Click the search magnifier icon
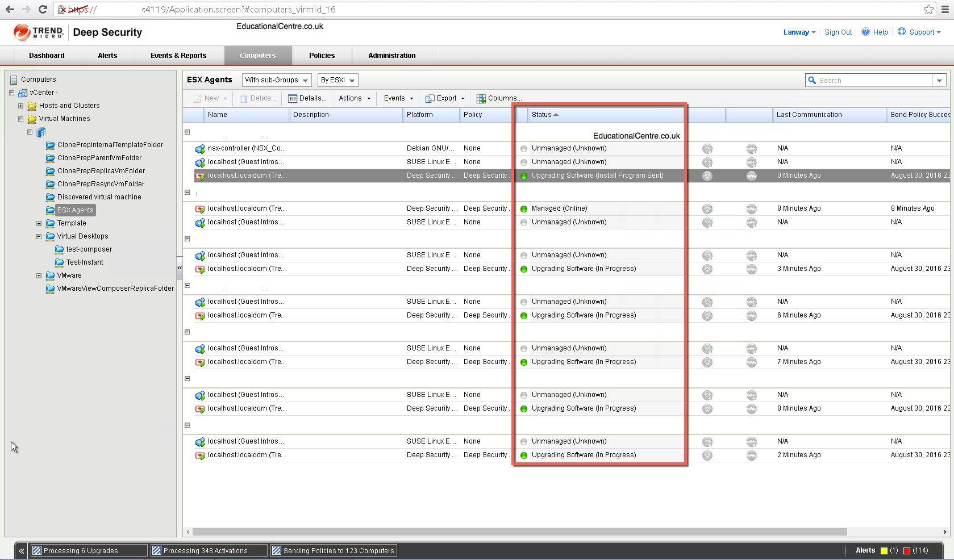 (813, 80)
